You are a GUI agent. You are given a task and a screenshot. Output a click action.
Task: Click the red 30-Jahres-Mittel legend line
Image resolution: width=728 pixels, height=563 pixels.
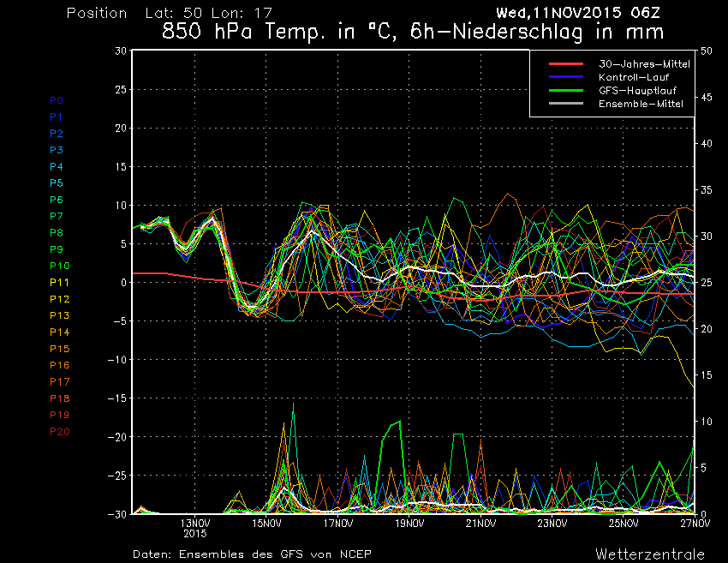(x=566, y=63)
